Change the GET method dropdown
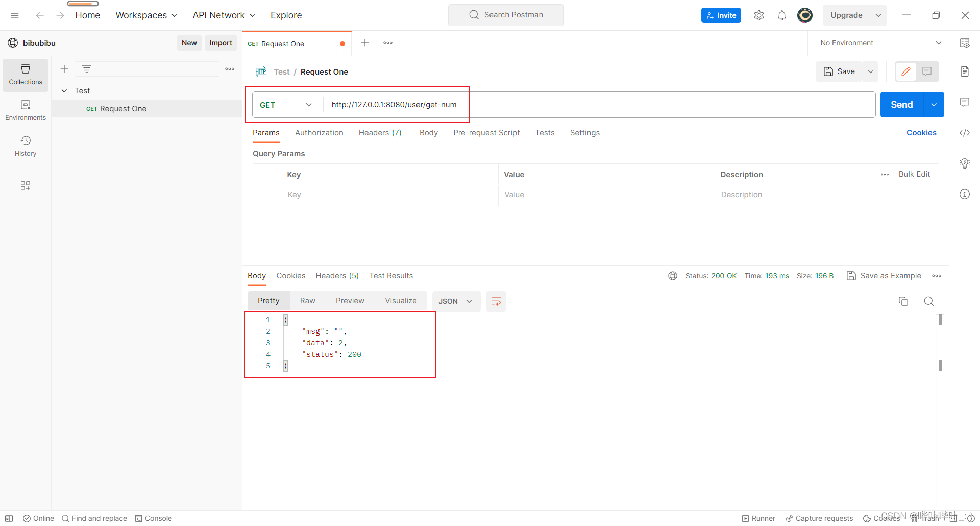980x526 pixels. pos(286,105)
